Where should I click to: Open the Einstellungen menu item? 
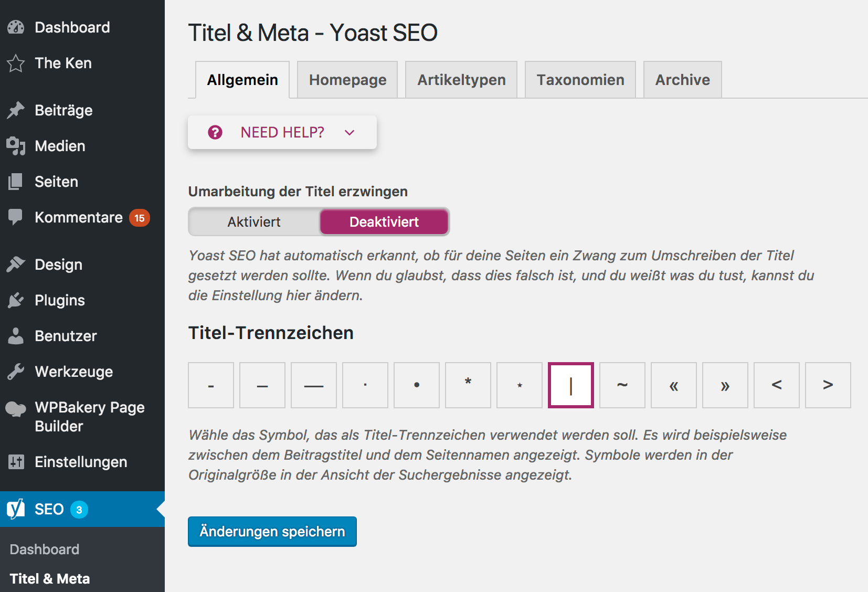pos(81,462)
